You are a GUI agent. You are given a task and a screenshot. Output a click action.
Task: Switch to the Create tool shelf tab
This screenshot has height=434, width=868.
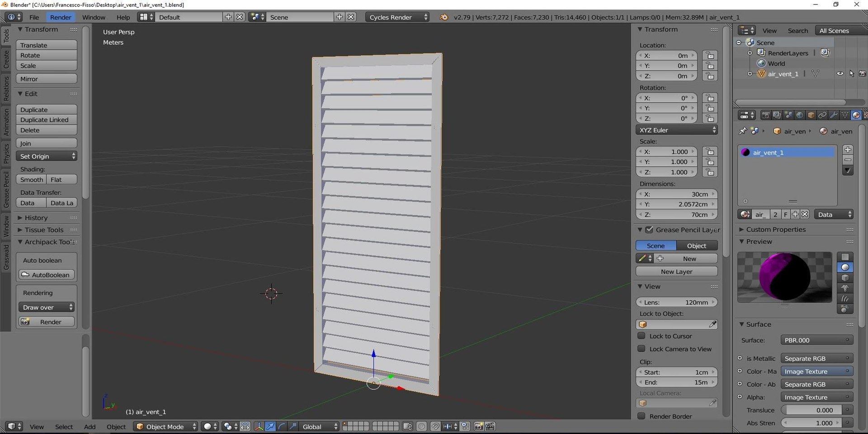point(6,59)
